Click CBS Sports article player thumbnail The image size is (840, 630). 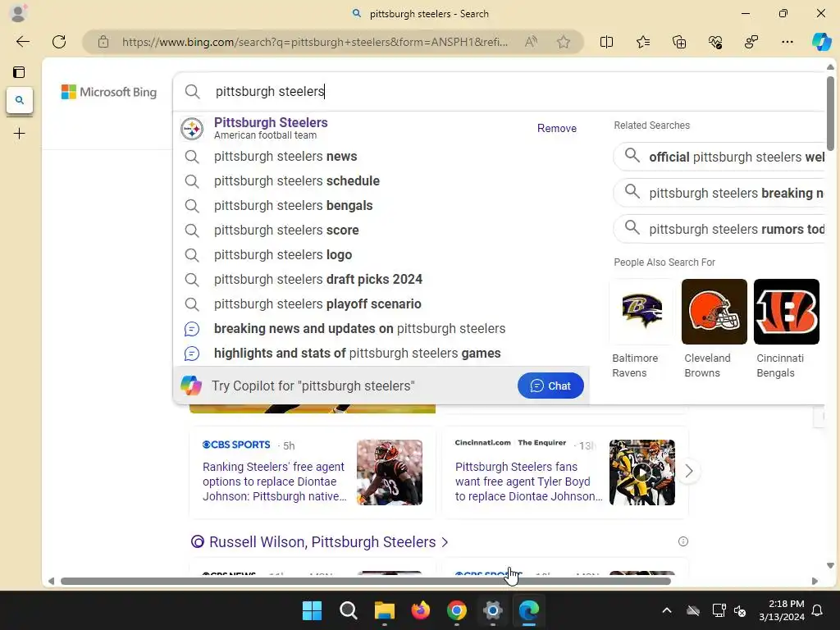(x=390, y=472)
